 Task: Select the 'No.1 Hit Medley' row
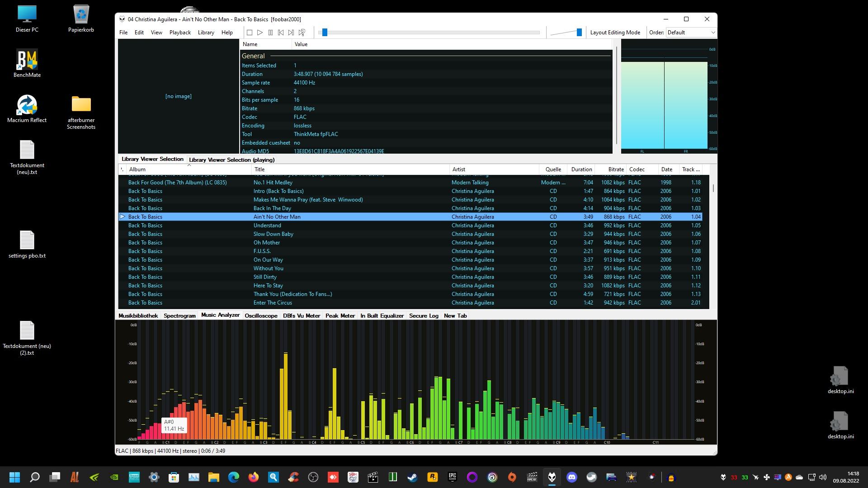pyautogui.click(x=410, y=183)
